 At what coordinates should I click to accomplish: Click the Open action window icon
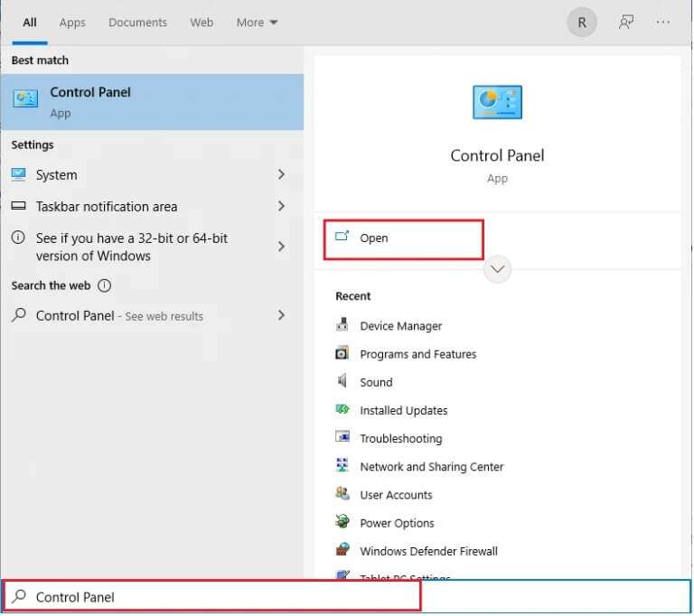(342, 236)
